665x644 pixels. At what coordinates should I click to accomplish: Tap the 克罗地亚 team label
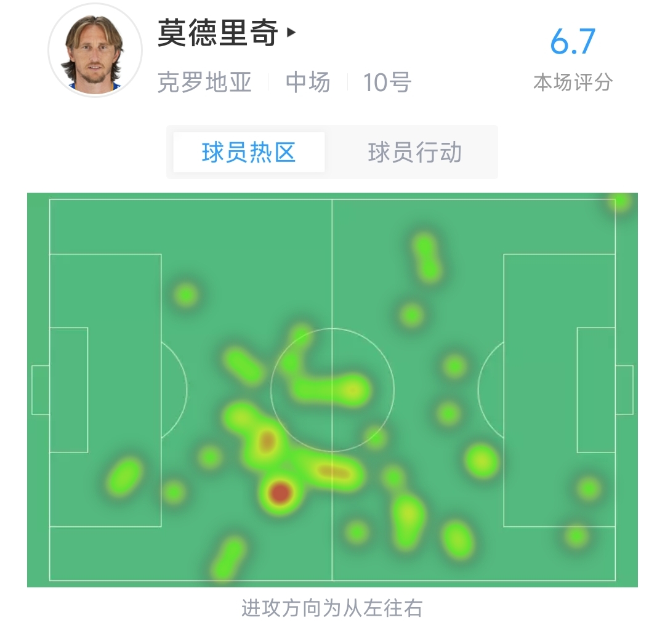click(x=204, y=83)
